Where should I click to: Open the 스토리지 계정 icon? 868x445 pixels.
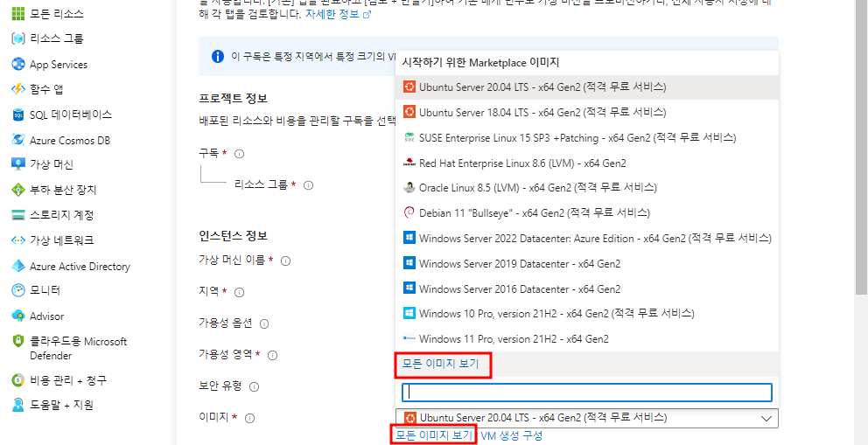point(18,215)
